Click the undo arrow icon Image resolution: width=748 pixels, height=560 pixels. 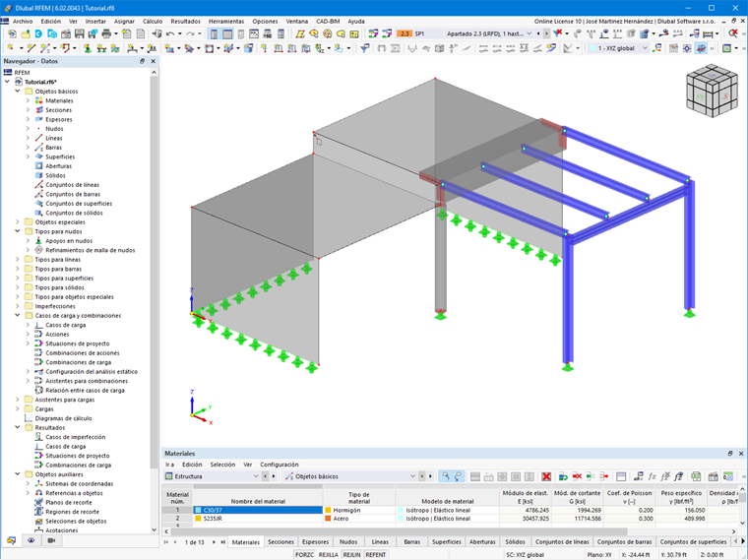click(x=170, y=33)
